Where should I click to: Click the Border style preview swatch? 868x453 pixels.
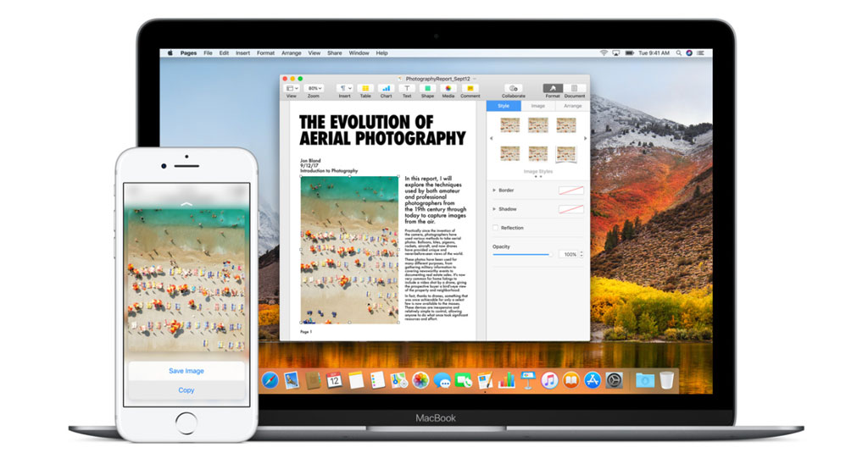[570, 191]
